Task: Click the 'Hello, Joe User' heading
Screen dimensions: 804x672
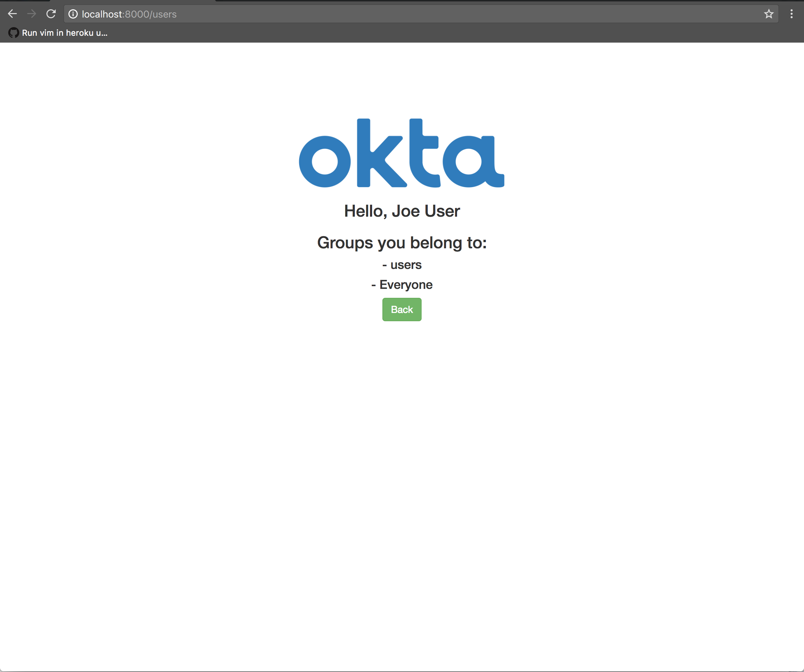Action: tap(402, 211)
